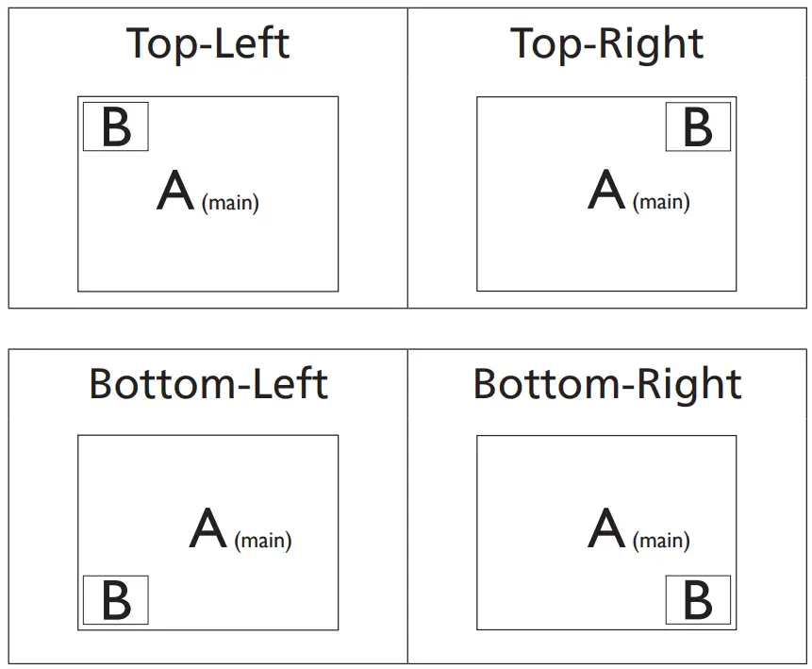Click blank space inside Bottom-Right main screen
This screenshot has width=812, height=669.
coord(538,472)
